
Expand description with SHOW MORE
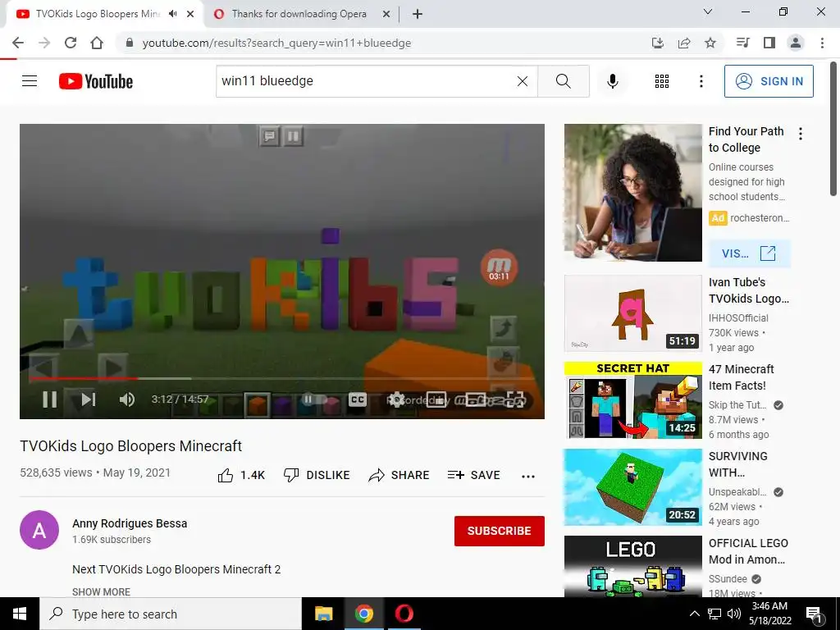[101, 592]
